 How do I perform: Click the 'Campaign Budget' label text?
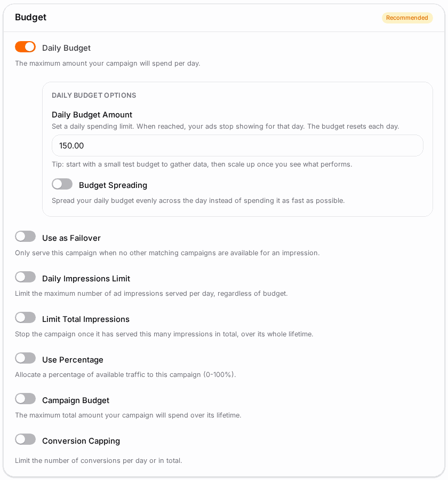point(76,400)
